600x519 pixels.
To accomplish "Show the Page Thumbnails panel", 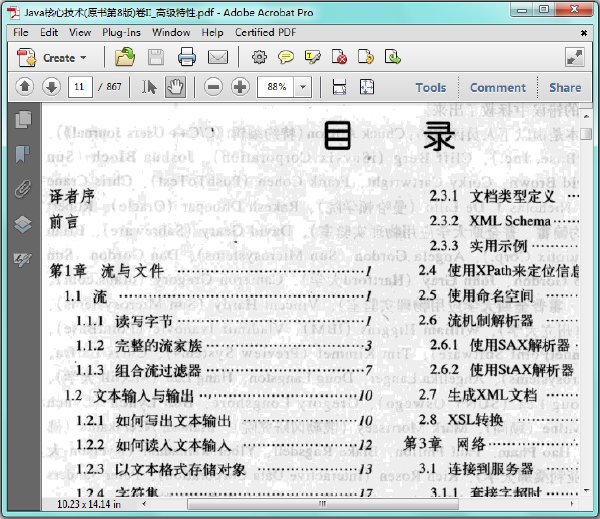I will (x=23, y=119).
